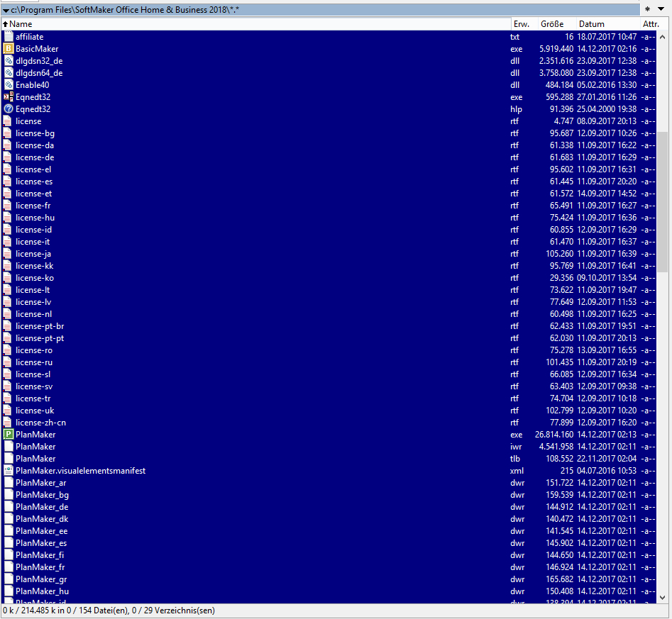Select the license-da file name
The image size is (672, 619).
pyautogui.click(x=35, y=145)
